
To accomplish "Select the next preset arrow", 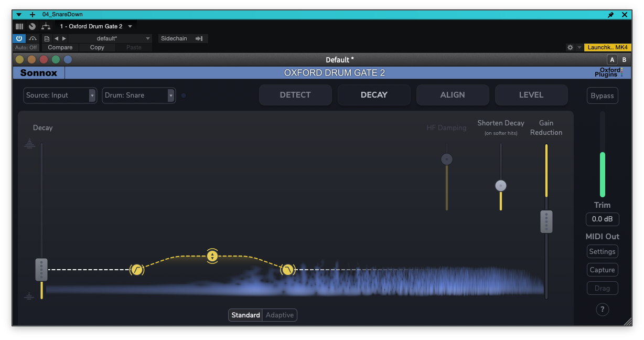I will point(64,38).
